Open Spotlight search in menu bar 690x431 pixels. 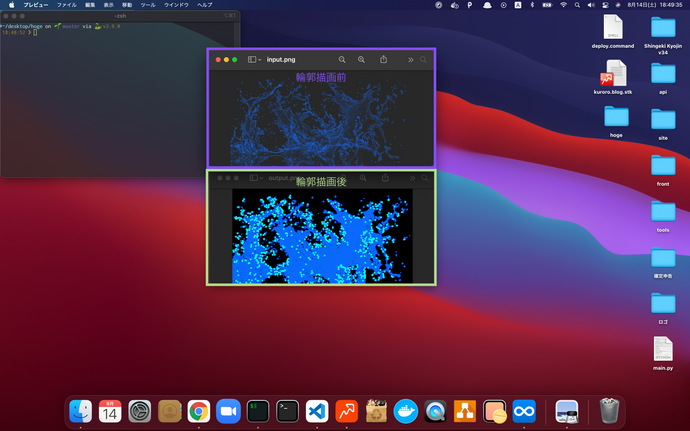[577, 5]
